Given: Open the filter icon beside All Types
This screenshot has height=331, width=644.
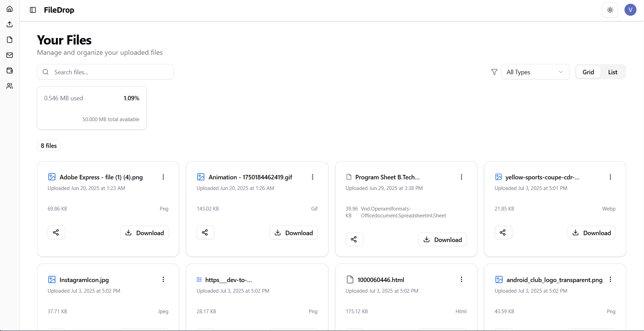Looking at the screenshot, I should tap(494, 72).
